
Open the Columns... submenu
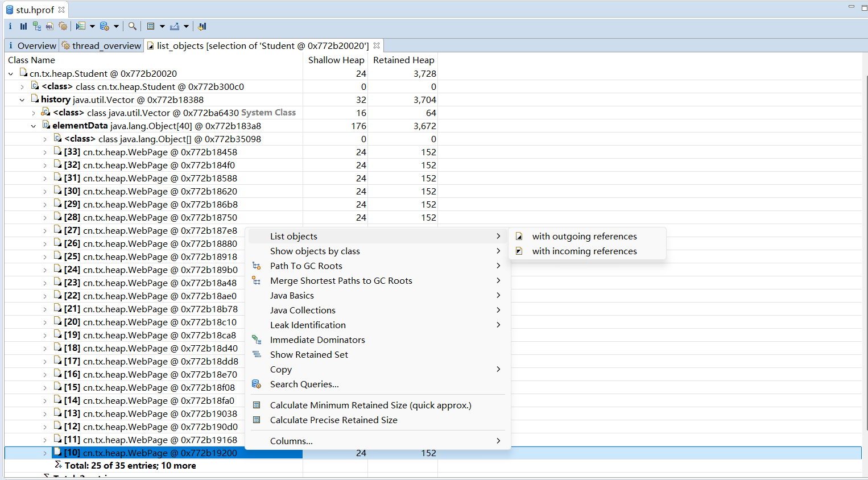(378, 441)
